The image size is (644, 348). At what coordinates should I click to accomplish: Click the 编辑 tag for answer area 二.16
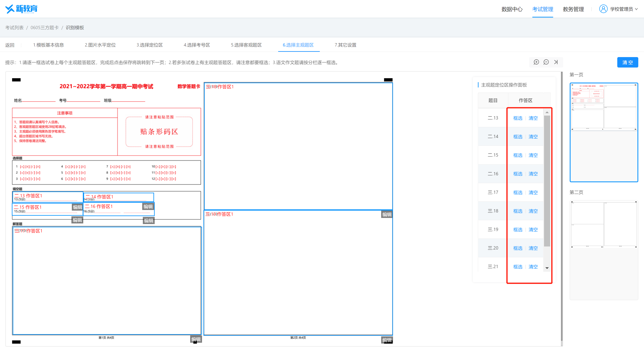coord(149,221)
